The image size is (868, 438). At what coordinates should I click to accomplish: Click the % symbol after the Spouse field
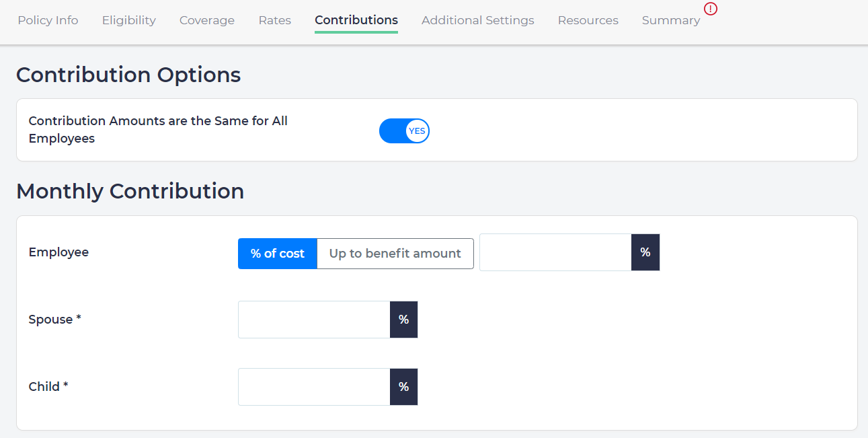pyautogui.click(x=403, y=320)
